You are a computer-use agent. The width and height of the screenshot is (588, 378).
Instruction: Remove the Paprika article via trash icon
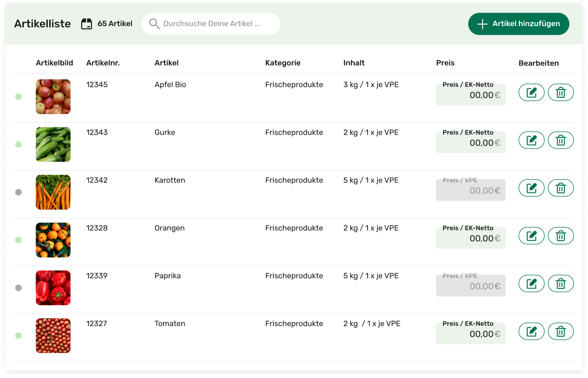tap(561, 284)
